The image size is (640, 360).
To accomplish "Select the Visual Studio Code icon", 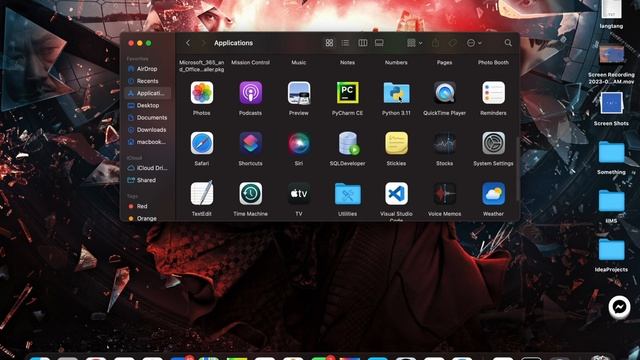I will pos(396,193).
